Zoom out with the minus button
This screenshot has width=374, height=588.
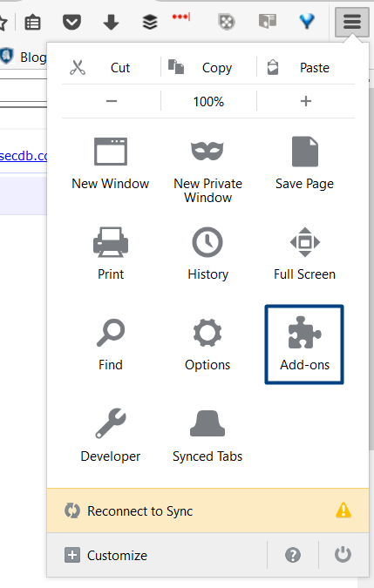112,101
